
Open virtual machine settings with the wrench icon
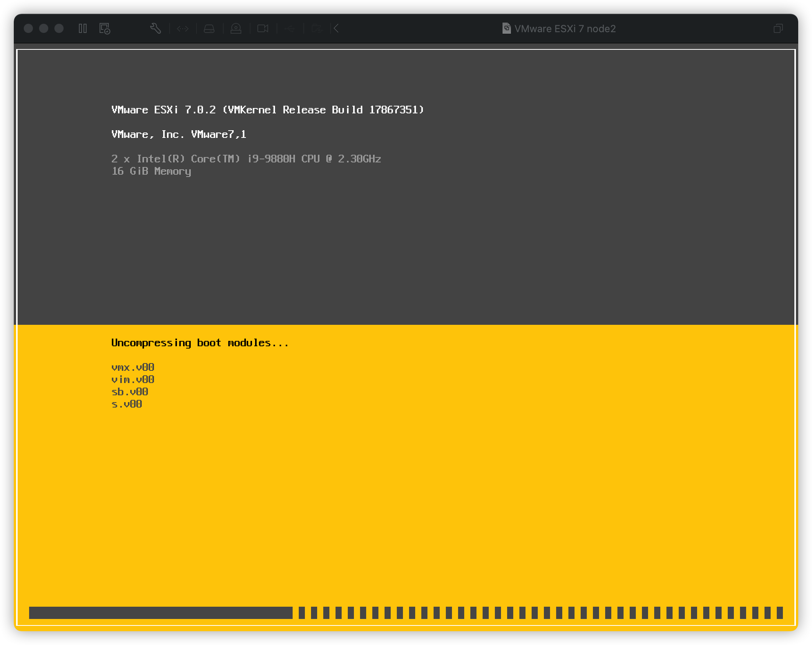[x=156, y=29]
